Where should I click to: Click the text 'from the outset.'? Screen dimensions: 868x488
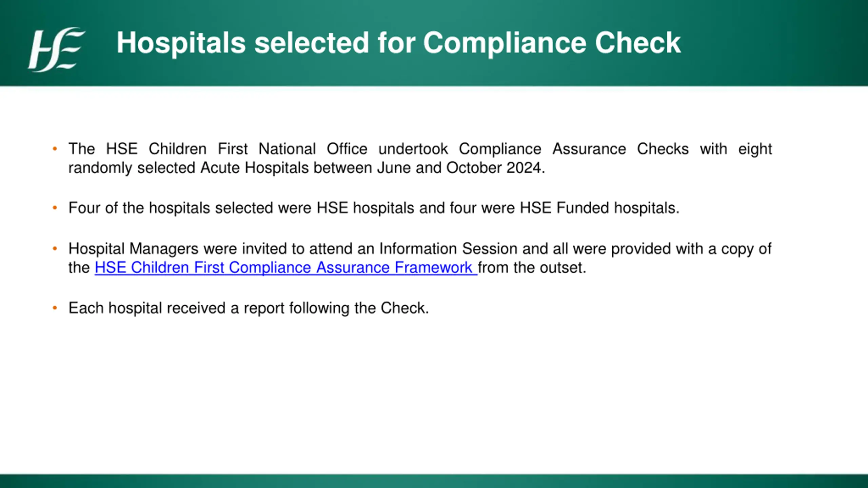tap(532, 268)
